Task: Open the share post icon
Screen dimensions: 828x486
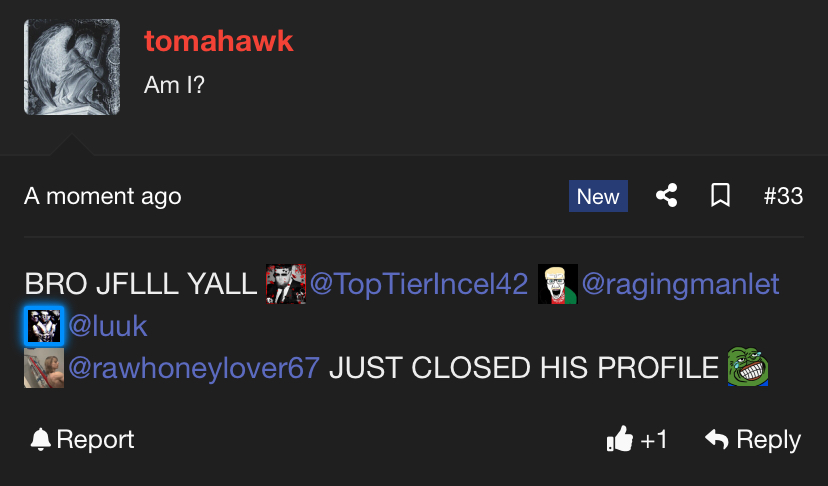Action: pyautogui.click(x=666, y=195)
